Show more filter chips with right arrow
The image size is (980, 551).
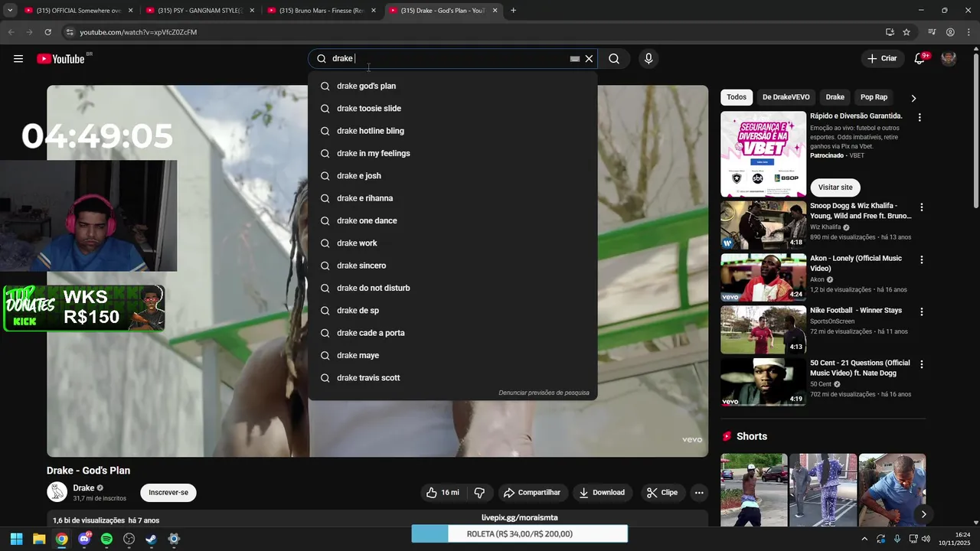(913, 98)
